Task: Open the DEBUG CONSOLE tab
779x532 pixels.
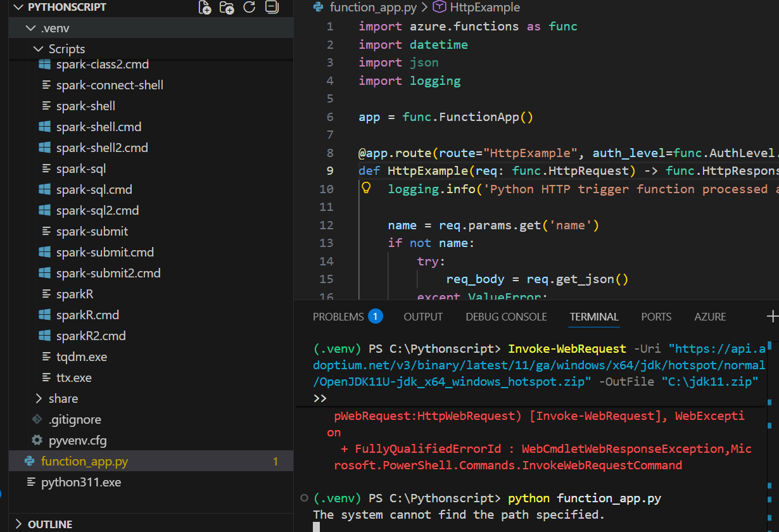Action: (506, 317)
